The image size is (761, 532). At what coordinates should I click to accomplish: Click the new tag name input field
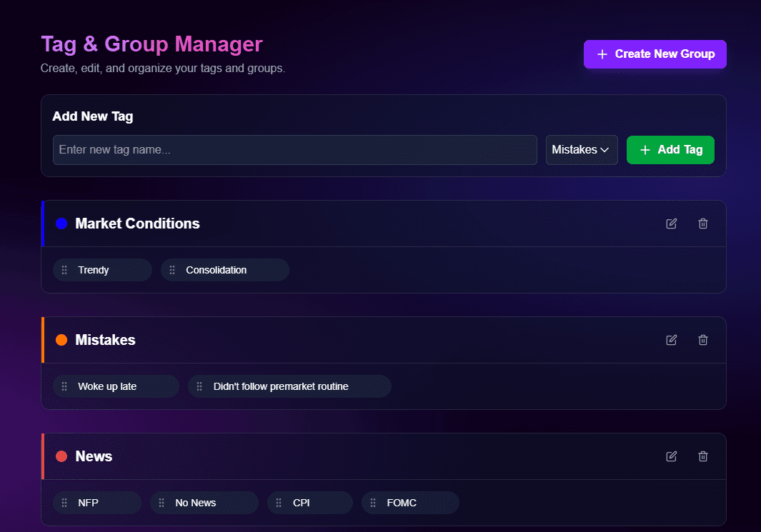[294, 150]
